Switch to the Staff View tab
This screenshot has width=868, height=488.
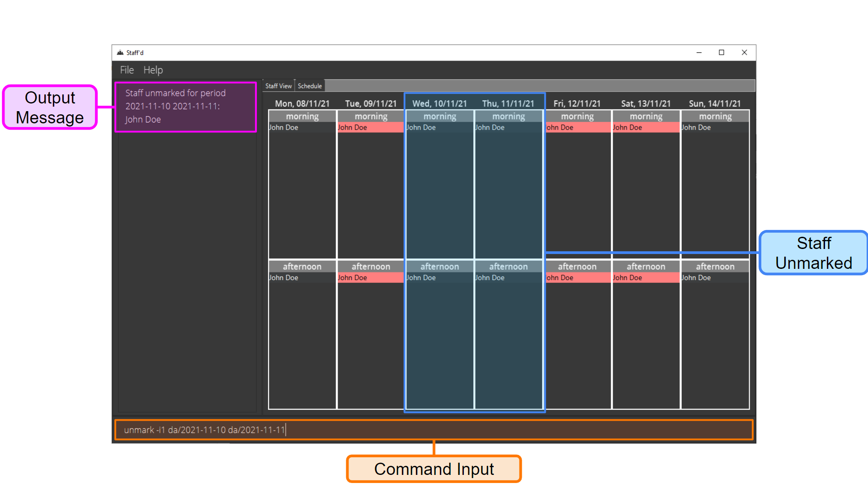pyautogui.click(x=277, y=85)
